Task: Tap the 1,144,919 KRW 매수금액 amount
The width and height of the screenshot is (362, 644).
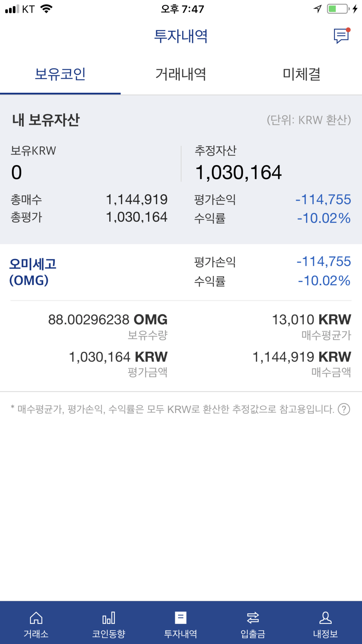Action: (302, 357)
